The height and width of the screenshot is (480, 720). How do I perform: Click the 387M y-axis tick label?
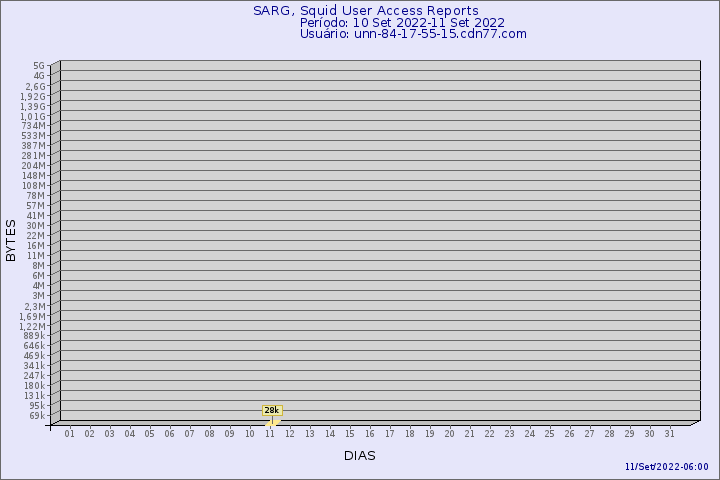coord(34,146)
